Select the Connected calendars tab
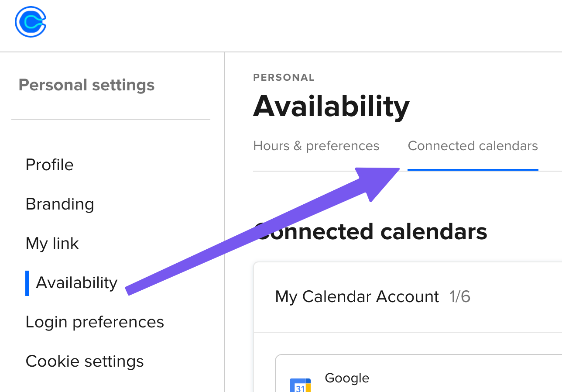The height and width of the screenshot is (392, 562). tap(473, 145)
